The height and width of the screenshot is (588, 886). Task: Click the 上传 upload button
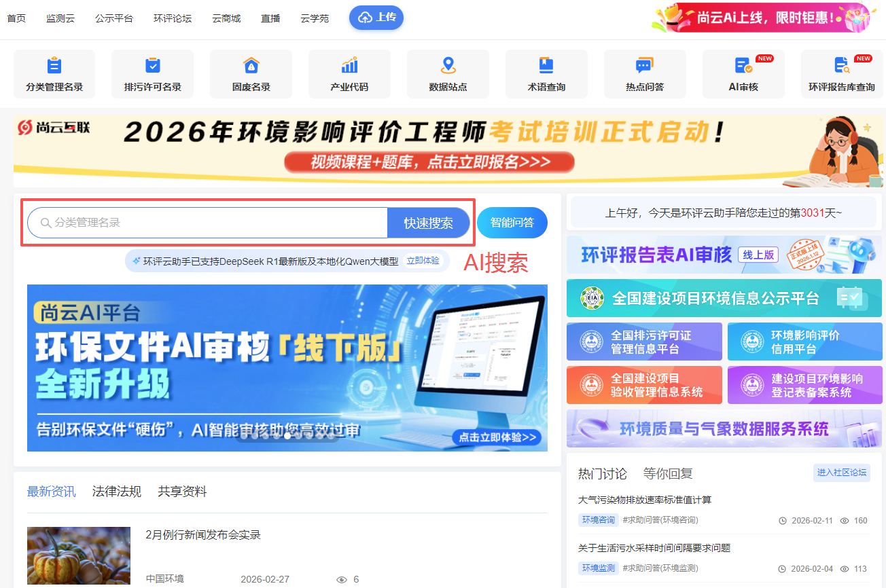point(376,18)
